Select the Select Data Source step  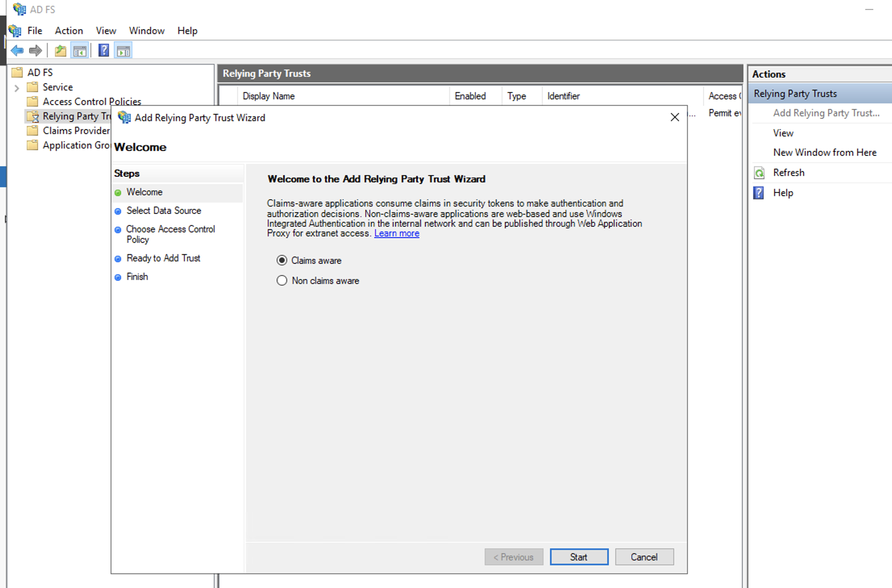pyautogui.click(x=164, y=211)
